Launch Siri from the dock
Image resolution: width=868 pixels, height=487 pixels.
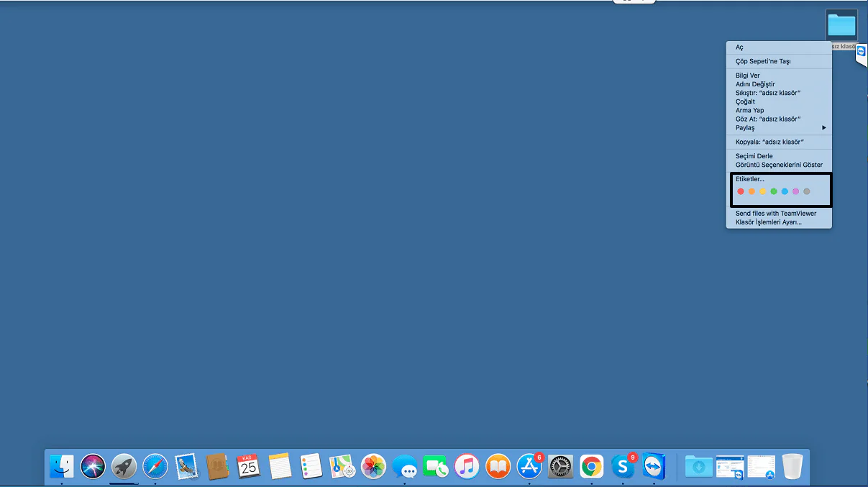click(x=93, y=466)
